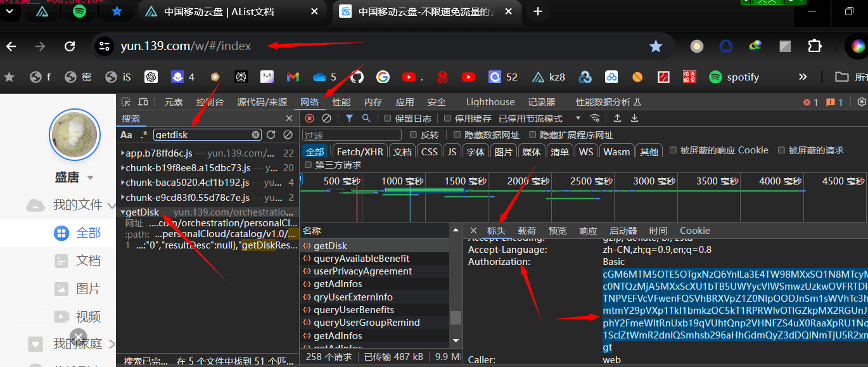
Task: Switch to the 控制台 DevTools tab
Action: click(x=209, y=102)
